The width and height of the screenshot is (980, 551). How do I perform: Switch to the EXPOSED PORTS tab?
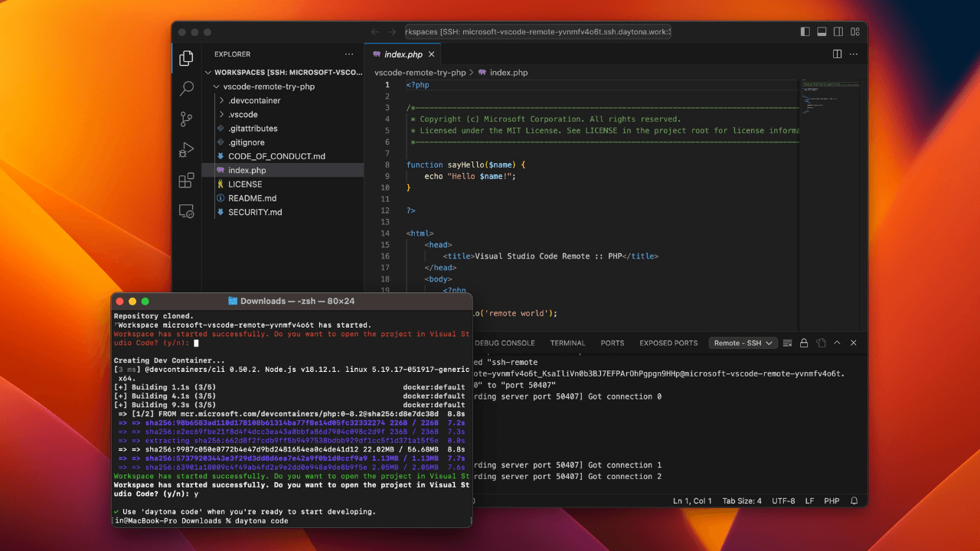[668, 343]
